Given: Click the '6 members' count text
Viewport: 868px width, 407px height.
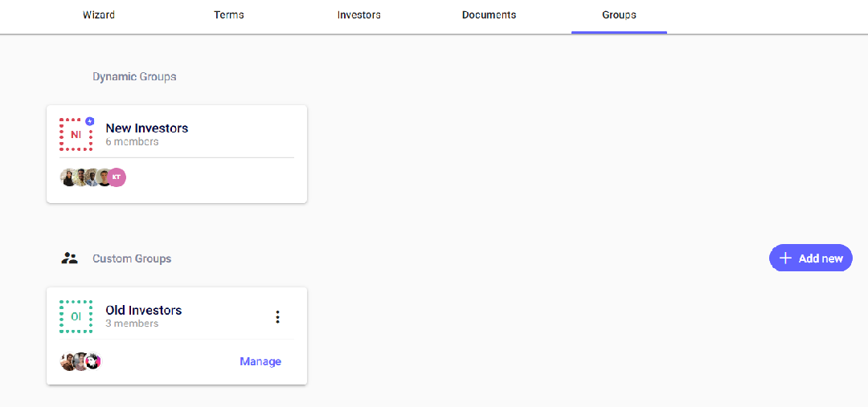Looking at the screenshot, I should 132,142.
